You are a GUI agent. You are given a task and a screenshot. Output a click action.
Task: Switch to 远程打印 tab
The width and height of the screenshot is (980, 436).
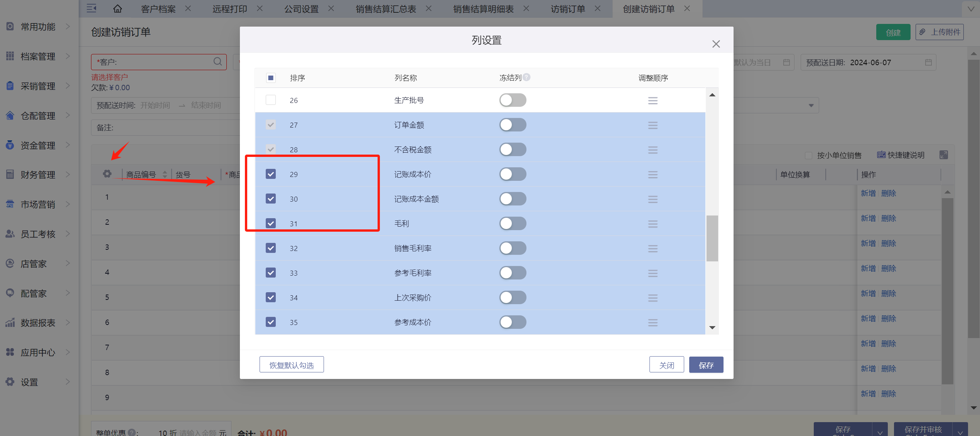[x=230, y=9]
